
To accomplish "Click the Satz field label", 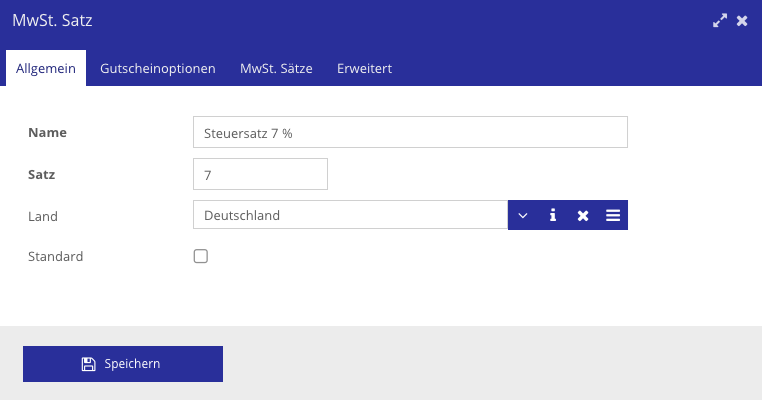I will point(41,174).
